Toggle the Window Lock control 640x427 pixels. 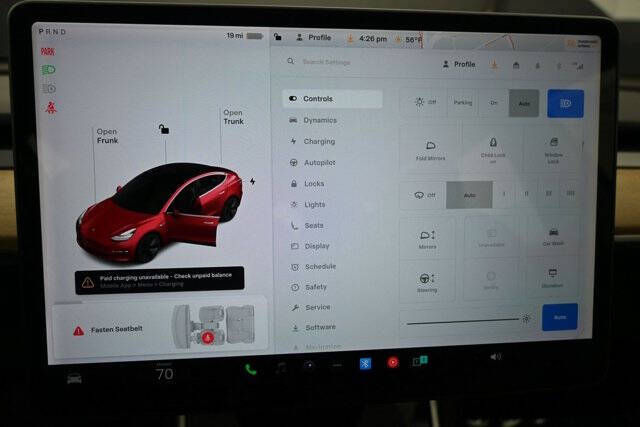pos(553,151)
